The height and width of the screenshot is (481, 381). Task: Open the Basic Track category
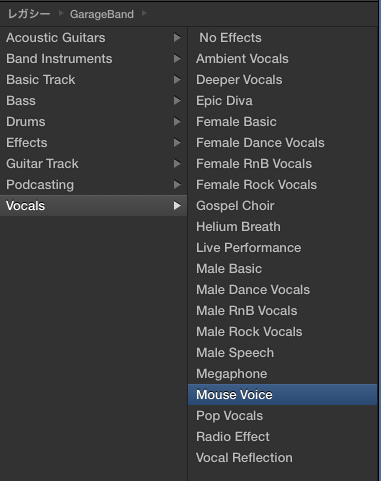93,80
